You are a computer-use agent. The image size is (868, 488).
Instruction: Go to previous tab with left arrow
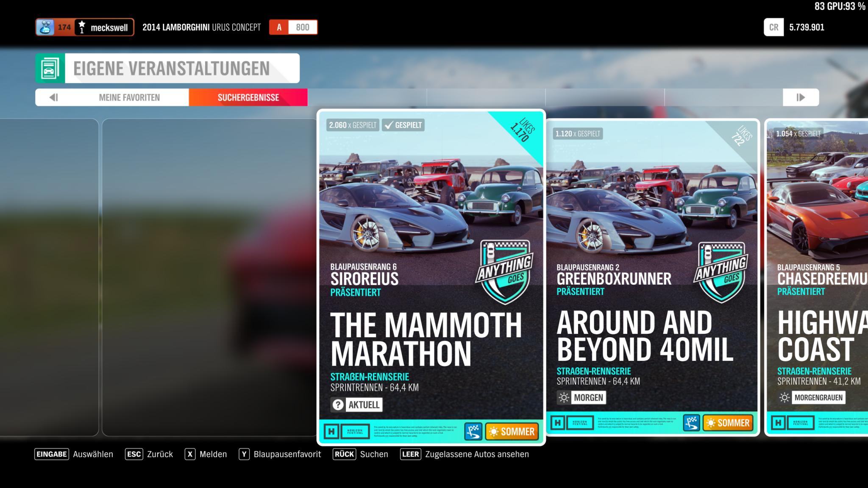point(53,97)
